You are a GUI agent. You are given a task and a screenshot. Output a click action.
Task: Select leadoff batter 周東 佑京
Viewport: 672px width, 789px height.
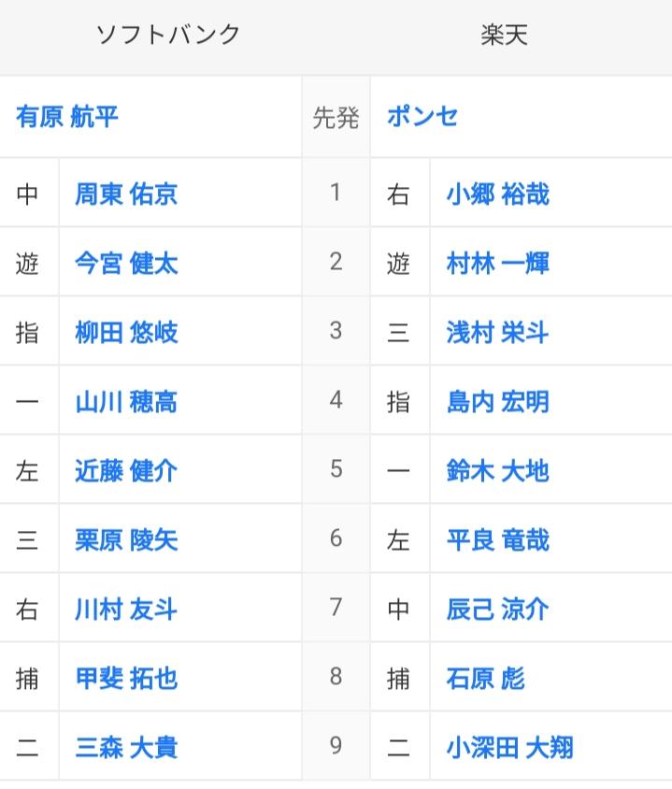click(x=126, y=194)
